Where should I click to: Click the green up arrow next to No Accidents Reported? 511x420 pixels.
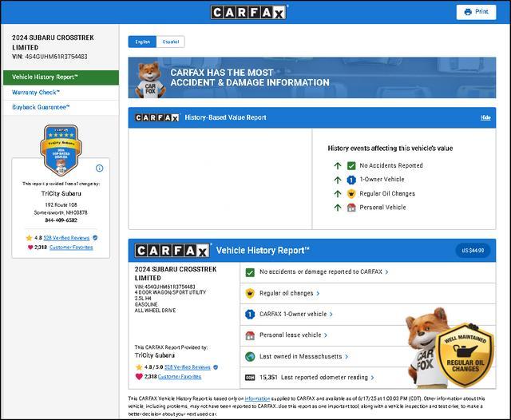[338, 165]
